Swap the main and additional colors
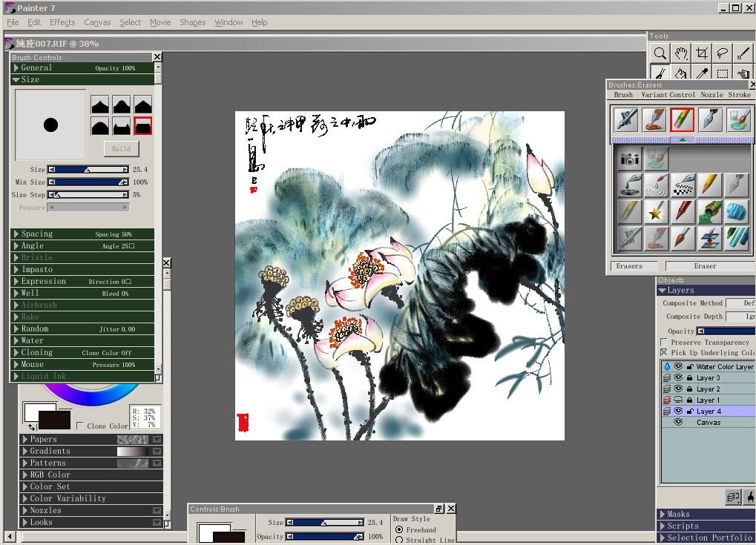Viewport: 756px width, 545px height. coord(31,427)
